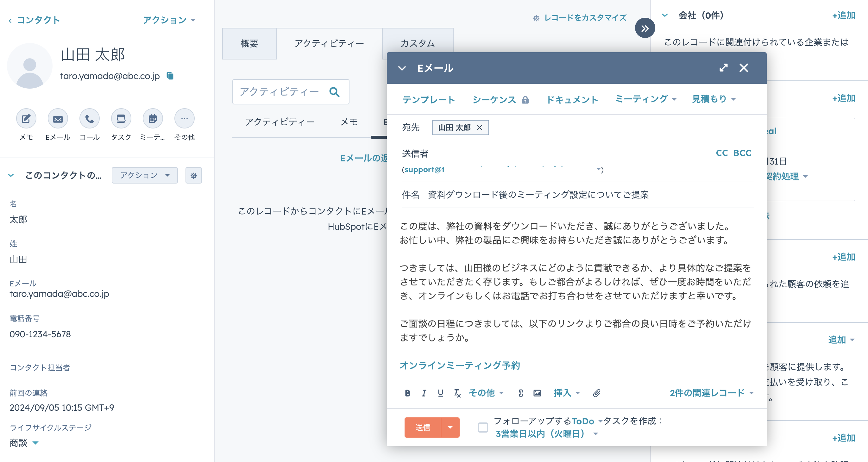The width and height of the screenshot is (868, 462).
Task: Clear text formatting in the email editor
Action: (x=457, y=393)
